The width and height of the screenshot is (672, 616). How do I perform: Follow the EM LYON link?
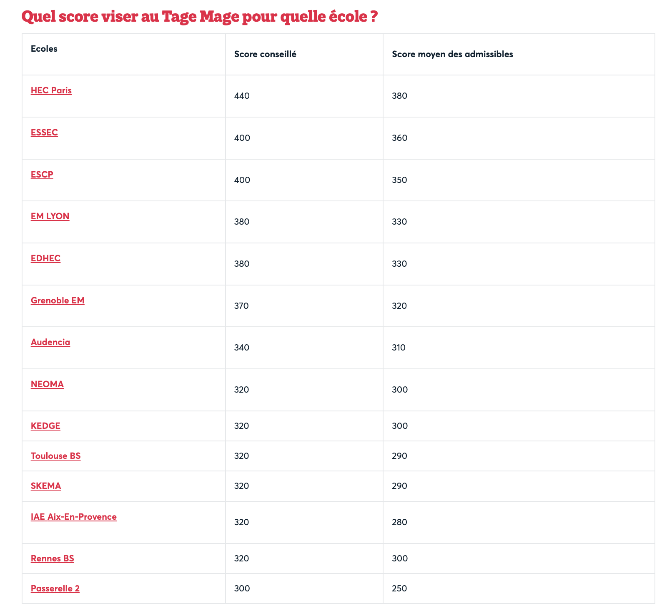tap(50, 216)
